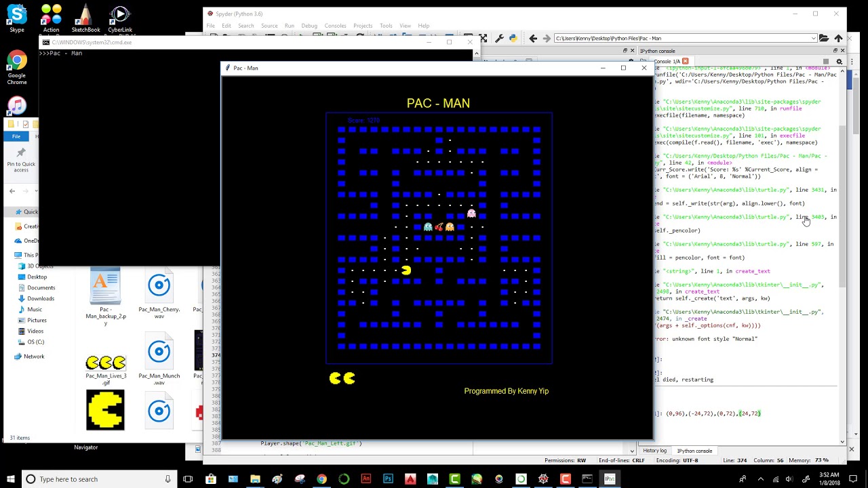Open File Explorer from the taskbar
This screenshot has width=868, height=488.
click(255, 479)
